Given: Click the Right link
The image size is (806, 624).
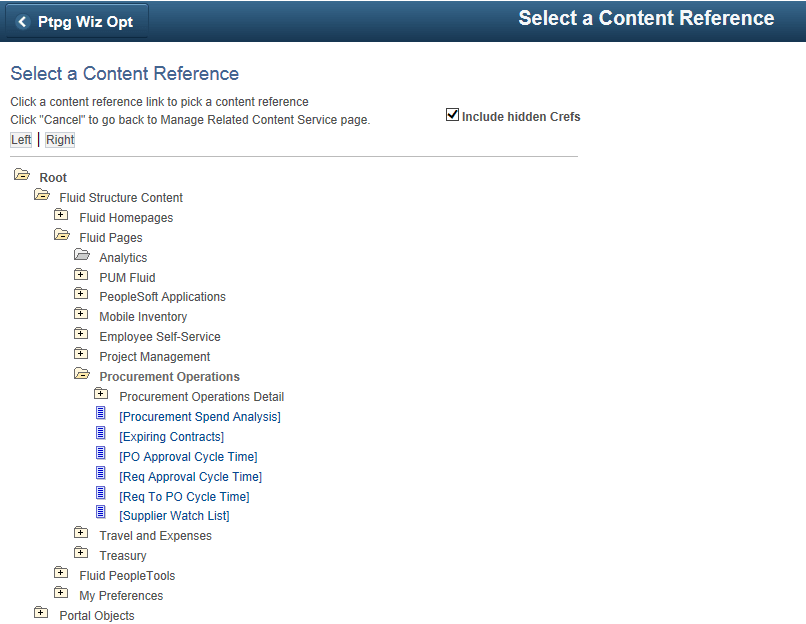Looking at the screenshot, I should tap(59, 139).
